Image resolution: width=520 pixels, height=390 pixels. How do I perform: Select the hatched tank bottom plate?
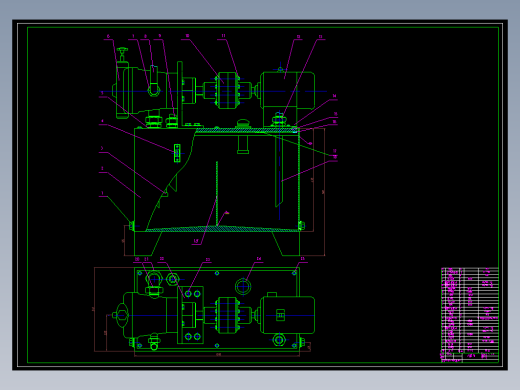(223, 229)
